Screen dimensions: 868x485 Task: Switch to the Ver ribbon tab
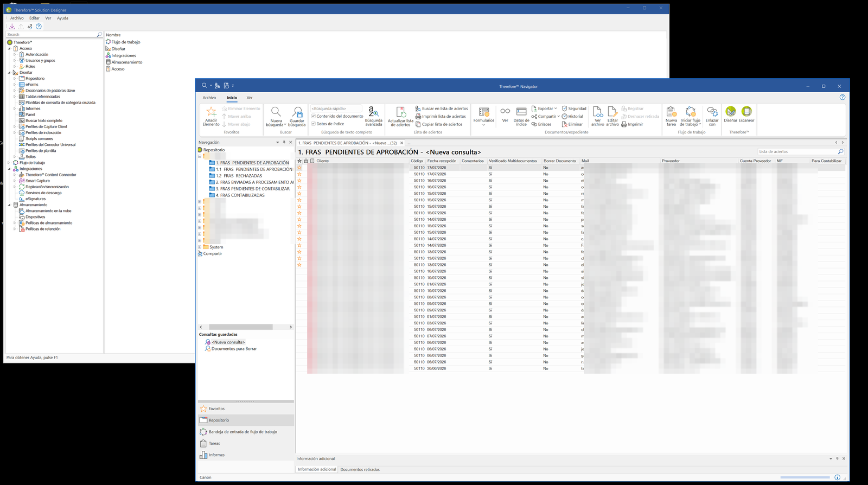point(250,98)
